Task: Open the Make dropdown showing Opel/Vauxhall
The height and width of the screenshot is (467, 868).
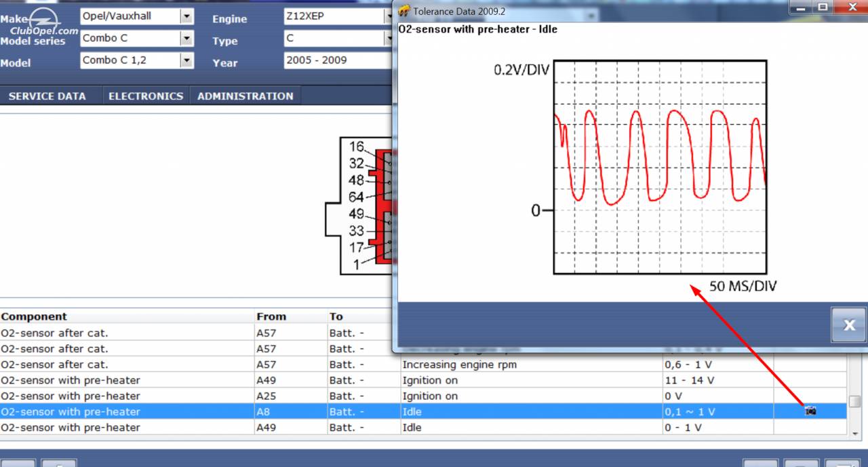Action: (x=186, y=16)
